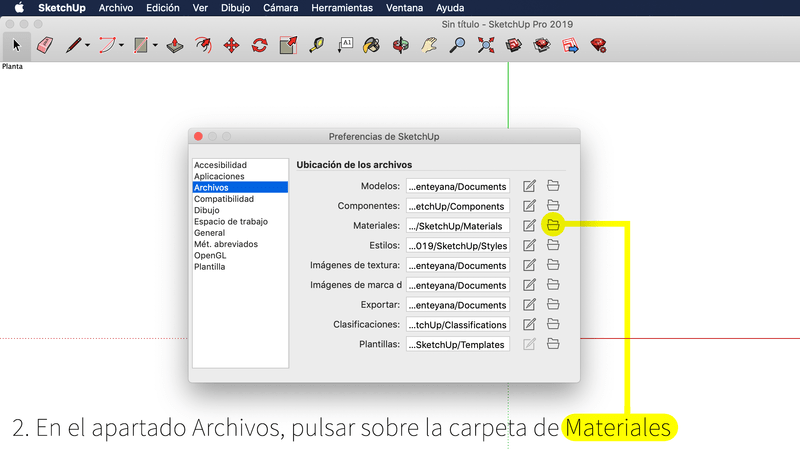This screenshot has width=800, height=450.
Task: Select General in preferences list
Action: (x=240, y=233)
